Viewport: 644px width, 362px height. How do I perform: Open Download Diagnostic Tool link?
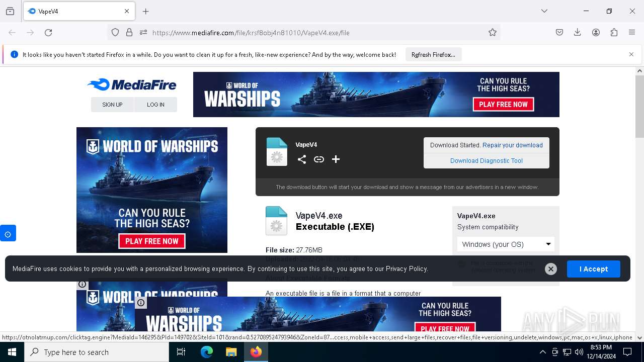point(487,161)
